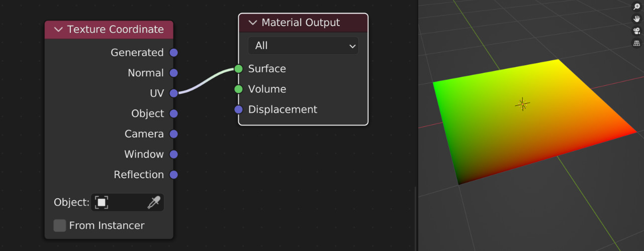Click the Reflection output socket

pyautogui.click(x=173, y=175)
